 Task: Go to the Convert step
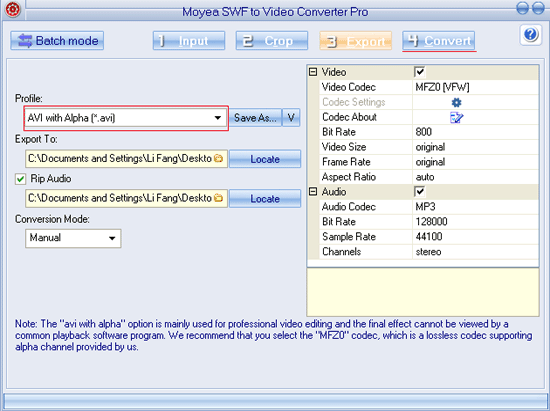[x=439, y=41]
